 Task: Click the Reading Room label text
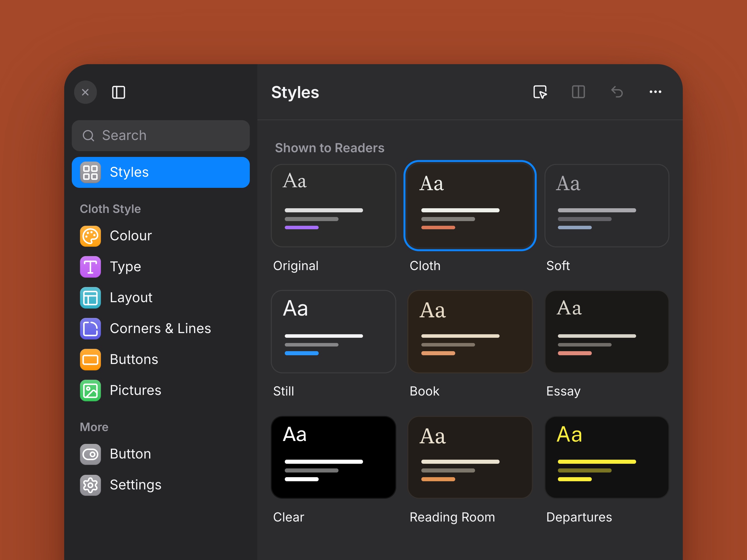pyautogui.click(x=452, y=517)
